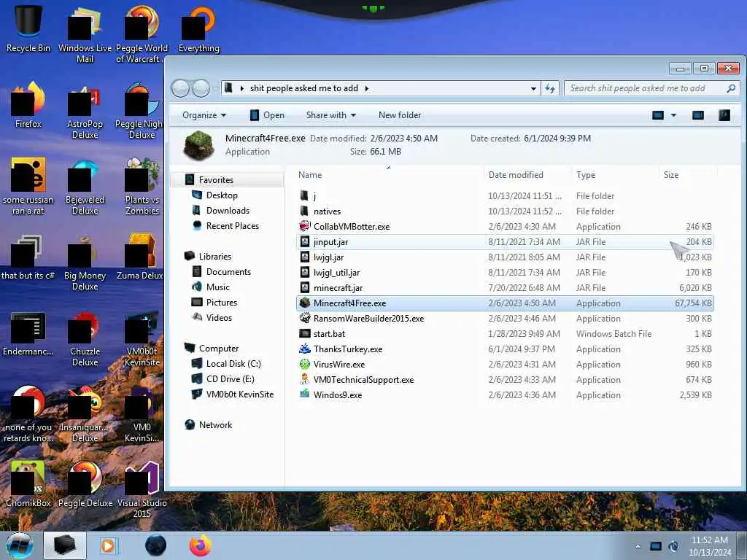Launch Firefox from the desktop
747x560 pixels.
pos(28,105)
